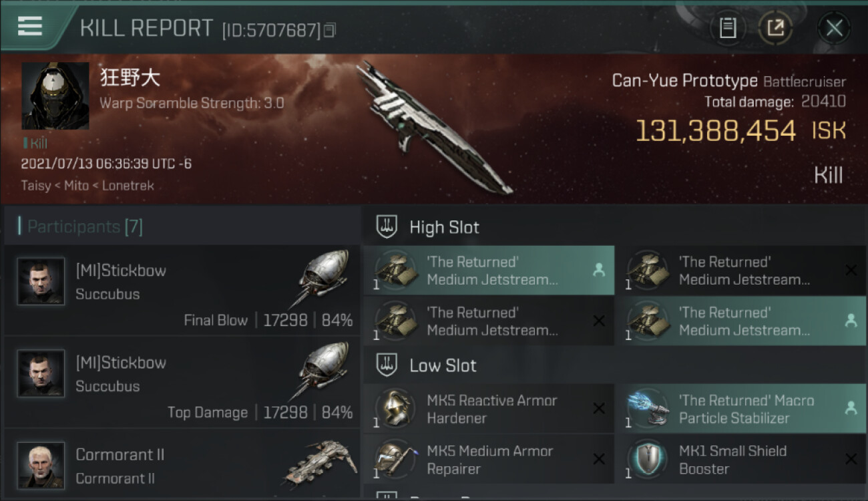868x501 pixels.
Task: Click the Low Slot section header
Action: click(x=443, y=365)
